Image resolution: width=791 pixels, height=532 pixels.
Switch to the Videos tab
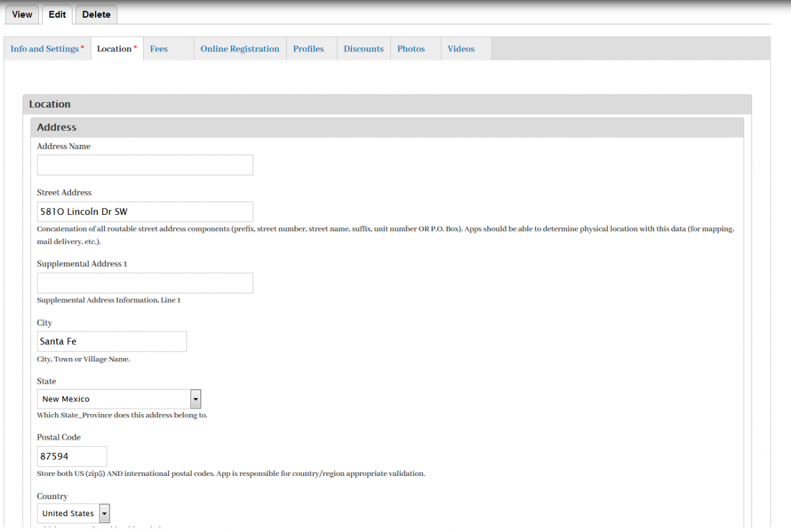[461, 49]
